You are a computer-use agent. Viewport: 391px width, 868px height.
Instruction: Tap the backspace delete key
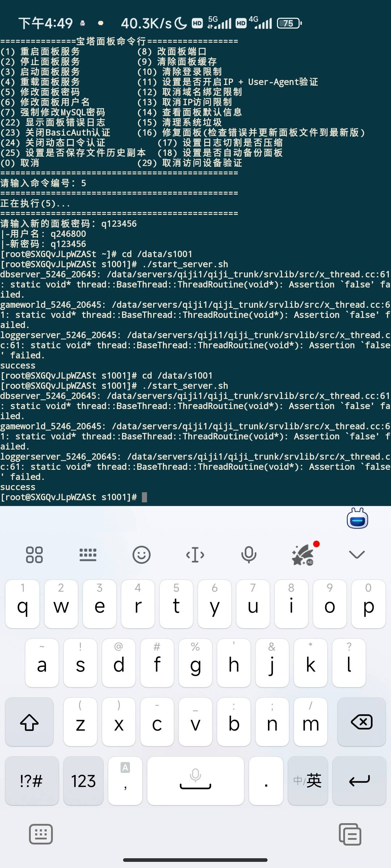click(x=362, y=722)
